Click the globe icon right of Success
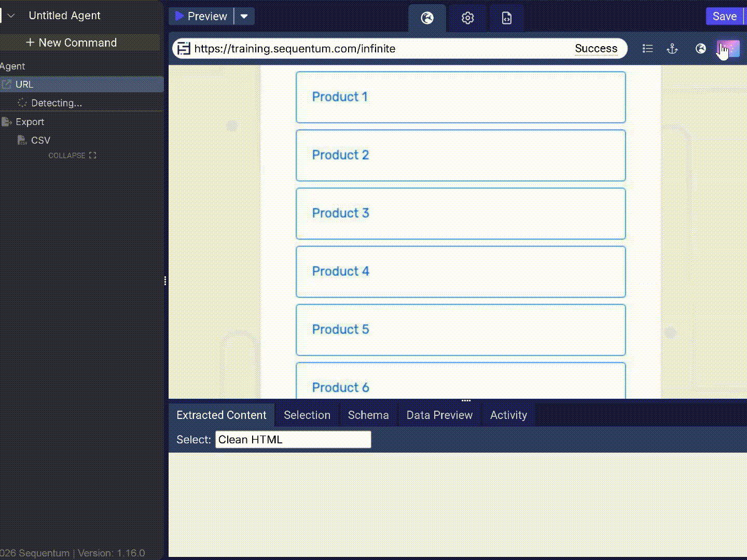The image size is (747, 560). click(701, 49)
